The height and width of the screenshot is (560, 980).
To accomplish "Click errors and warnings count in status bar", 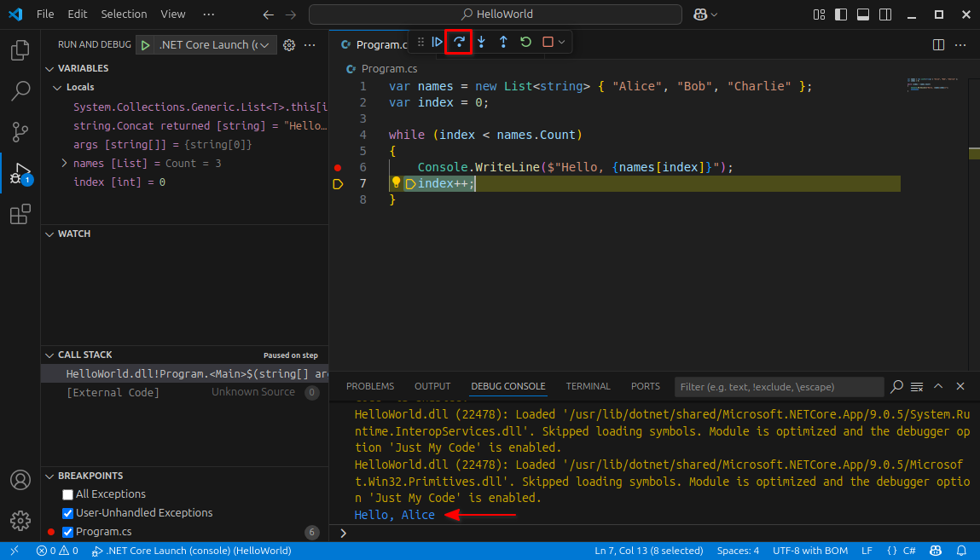I will [57, 551].
